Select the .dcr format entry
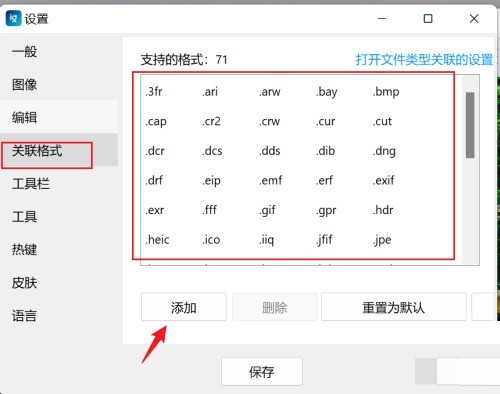Image resolution: width=500 pixels, height=394 pixels. (155, 151)
